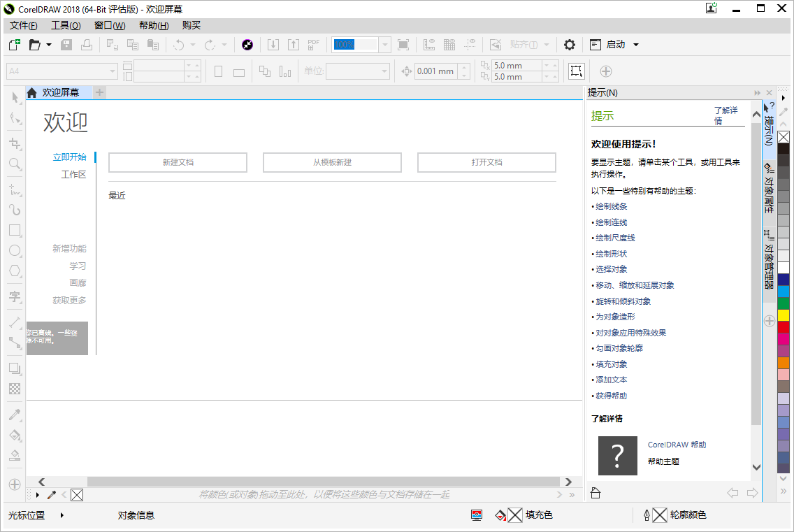Click the Open folder icon

click(x=34, y=45)
